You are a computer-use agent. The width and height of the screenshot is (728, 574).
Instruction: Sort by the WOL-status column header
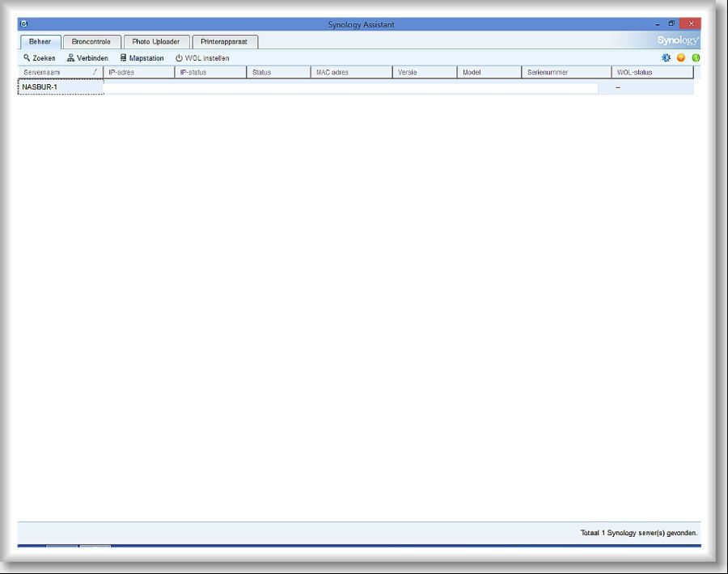(x=652, y=73)
